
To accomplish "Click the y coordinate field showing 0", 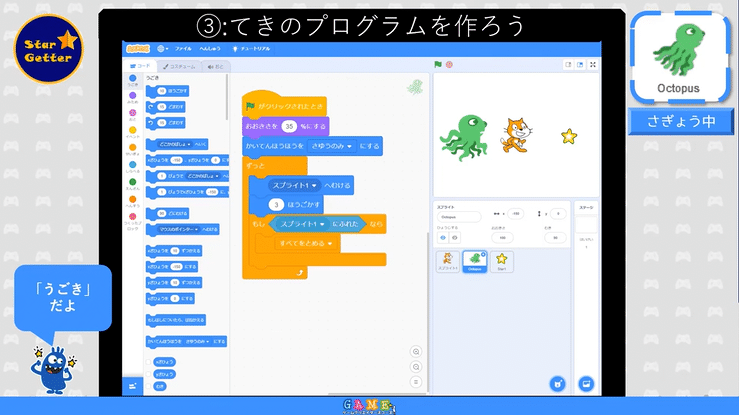I will [x=558, y=213].
